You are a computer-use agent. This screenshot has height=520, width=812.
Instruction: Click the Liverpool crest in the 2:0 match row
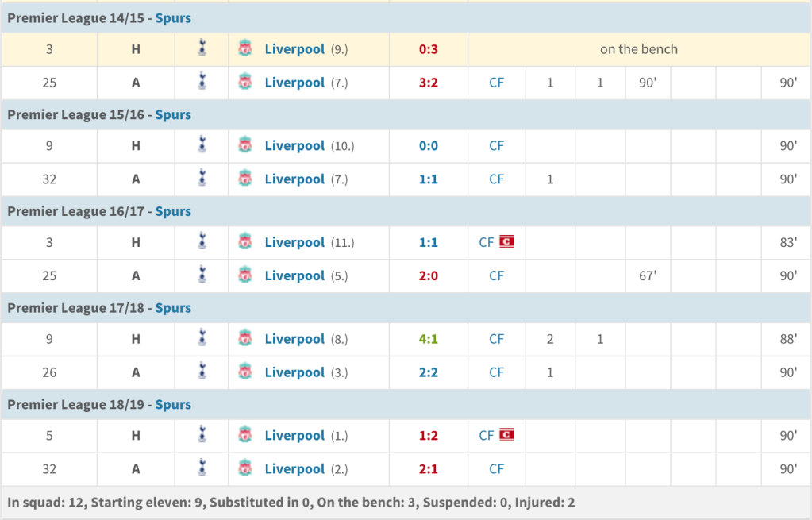245,275
